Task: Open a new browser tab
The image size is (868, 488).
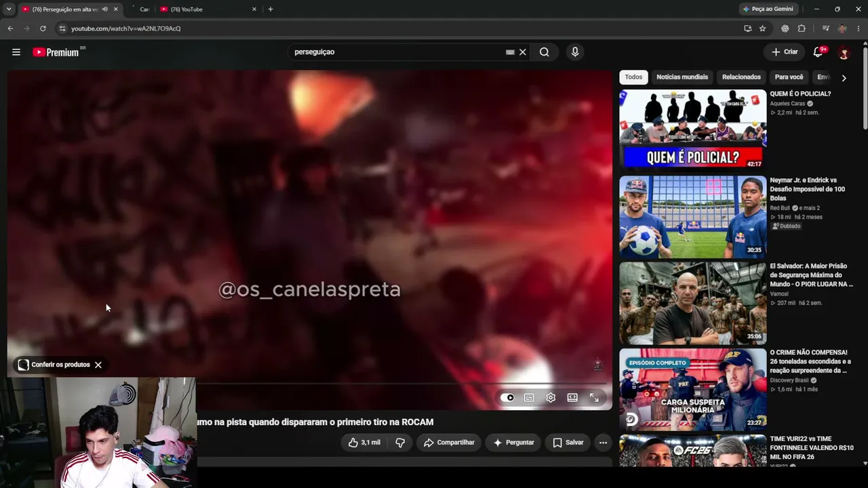Action: (x=271, y=9)
